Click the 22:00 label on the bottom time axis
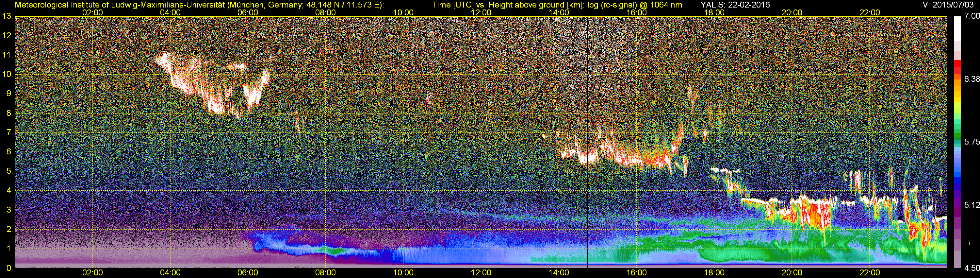This screenshot has width=980, height=278. click(x=870, y=273)
